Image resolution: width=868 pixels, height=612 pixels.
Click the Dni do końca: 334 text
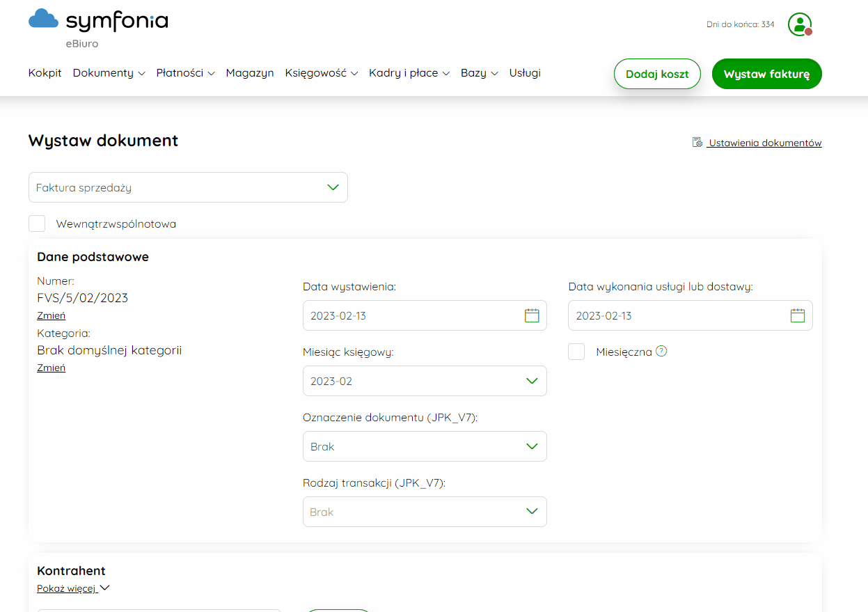740,24
